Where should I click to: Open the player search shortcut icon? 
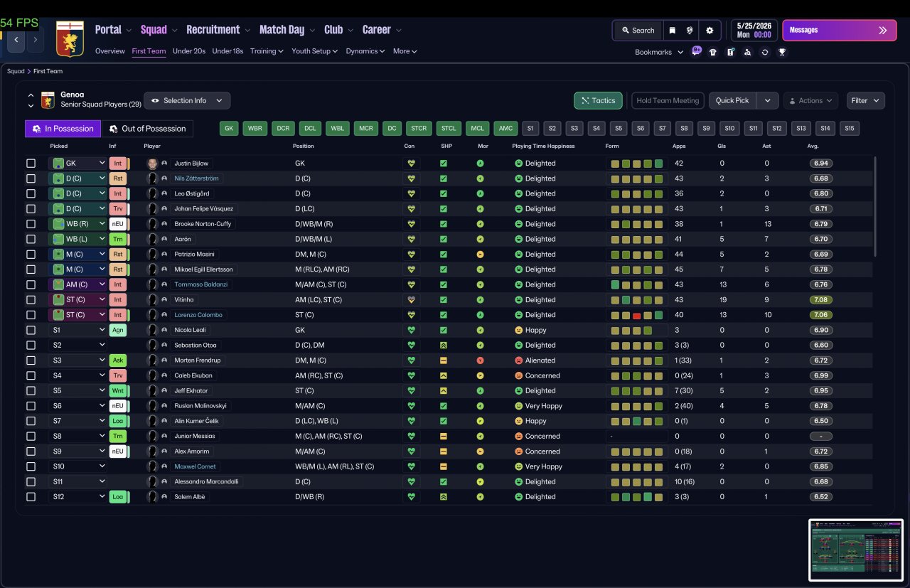pos(747,52)
